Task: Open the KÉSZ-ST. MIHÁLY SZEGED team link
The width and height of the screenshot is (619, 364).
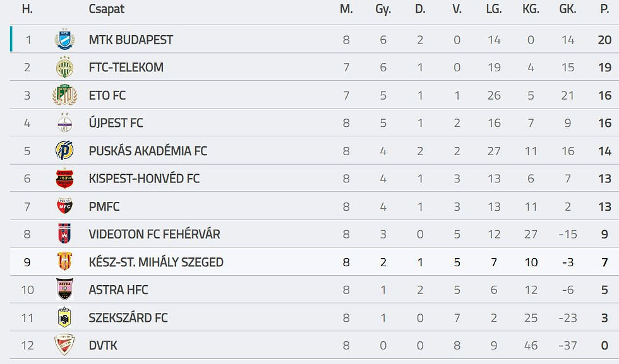Action: (156, 262)
